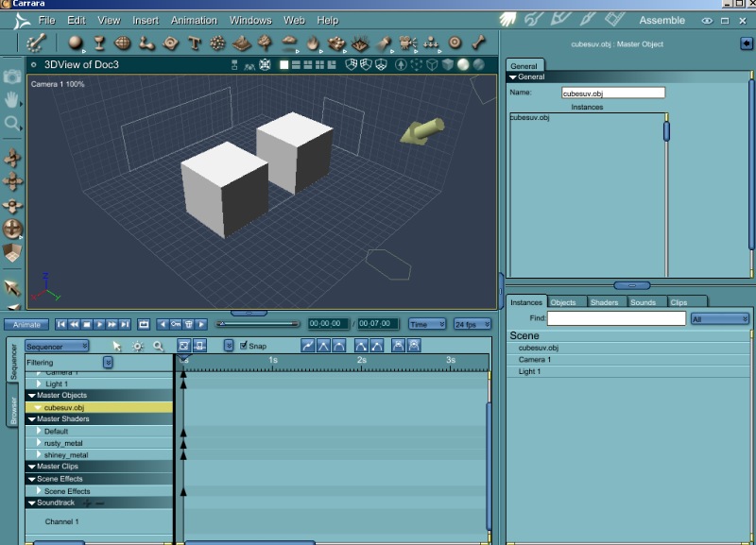
Task: Choose the plant/tree modeler icon
Action: pyautogui.click(x=266, y=43)
